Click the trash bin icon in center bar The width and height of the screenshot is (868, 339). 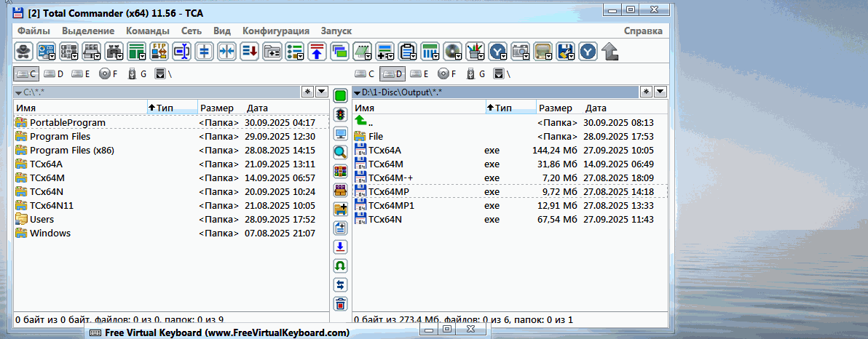340,303
